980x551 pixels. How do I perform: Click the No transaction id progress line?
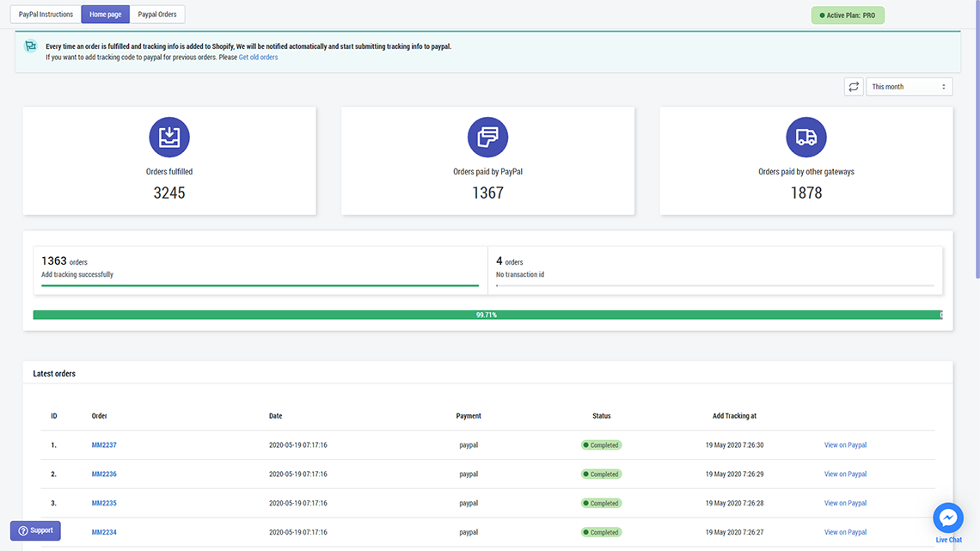point(715,285)
